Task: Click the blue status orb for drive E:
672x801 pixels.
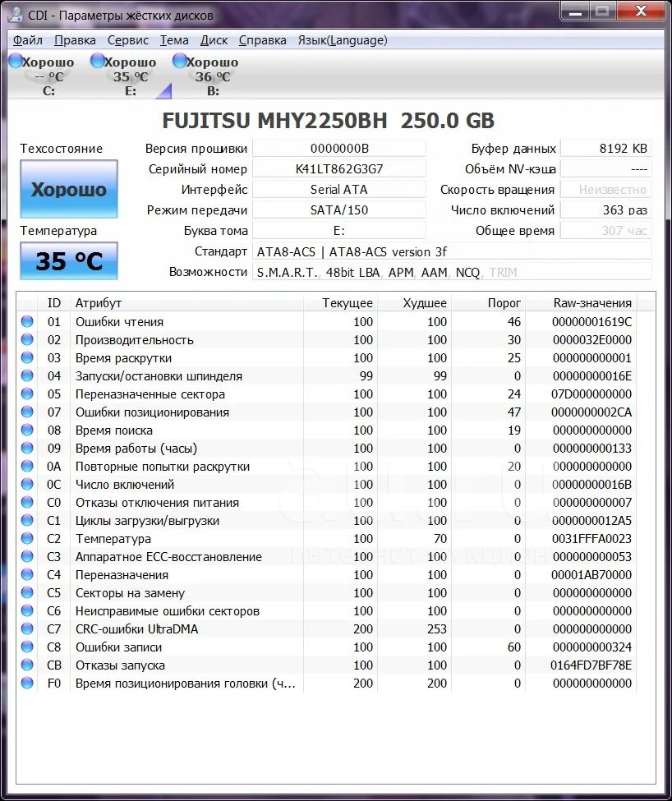Action: (98, 61)
